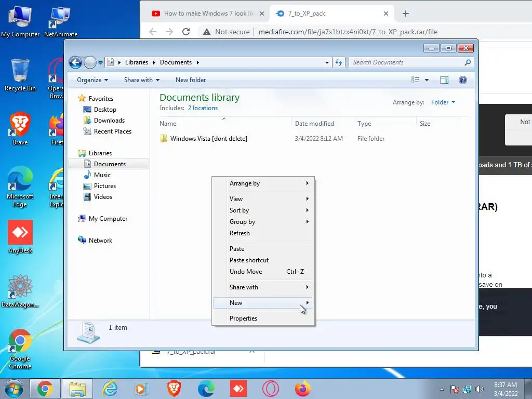Choose Undo Move in context menu
Screen dimensions: 532x399
point(263,271)
